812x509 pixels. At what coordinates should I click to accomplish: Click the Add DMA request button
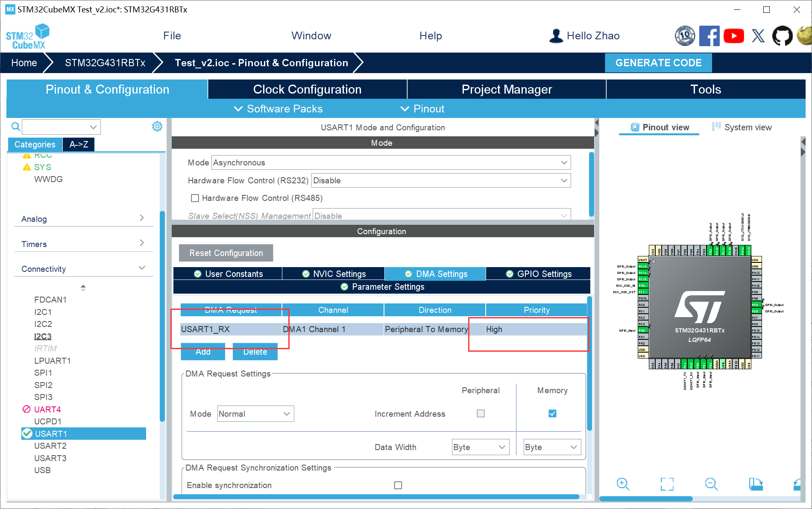coord(203,352)
